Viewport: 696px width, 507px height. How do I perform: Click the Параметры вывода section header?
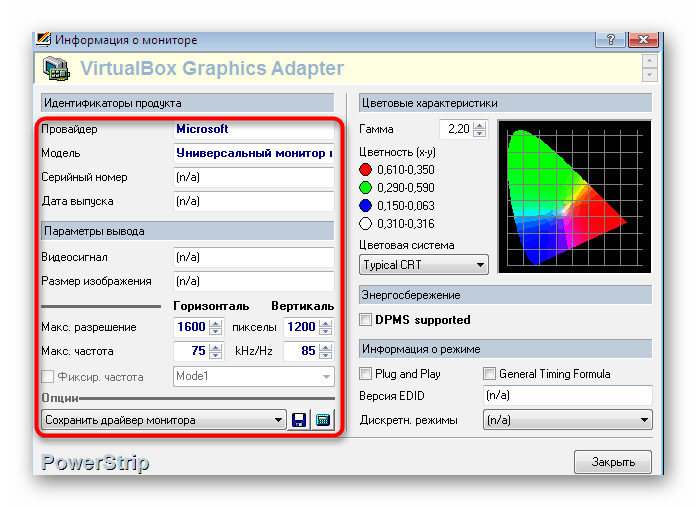point(187,231)
